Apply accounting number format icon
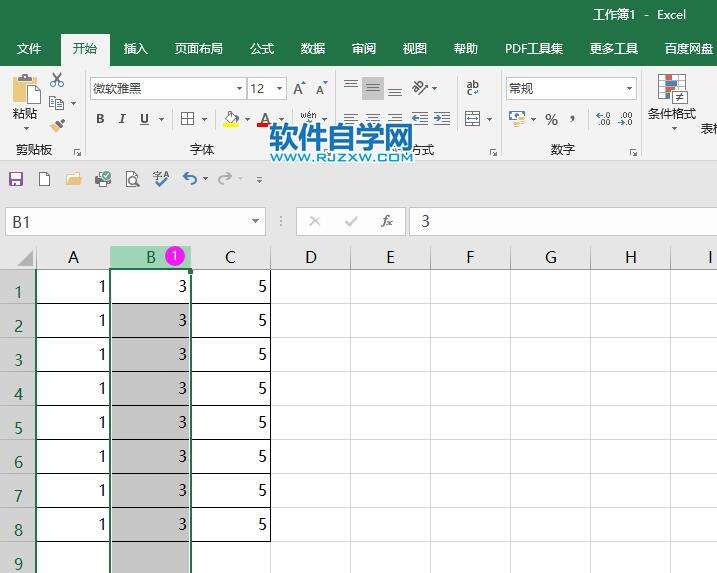The width and height of the screenshot is (717, 573). (x=517, y=119)
